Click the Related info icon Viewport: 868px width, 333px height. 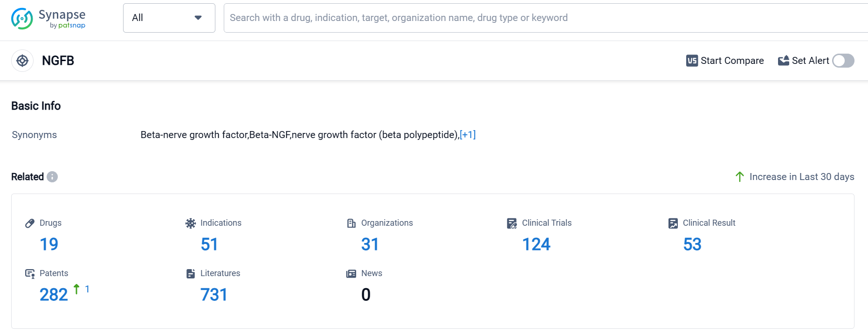[52, 177]
